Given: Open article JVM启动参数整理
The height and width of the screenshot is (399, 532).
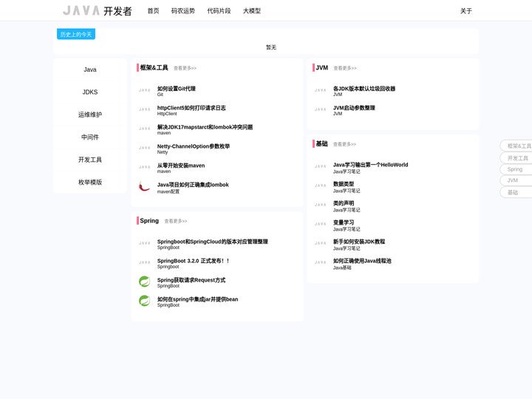Looking at the screenshot, I should click(354, 108).
